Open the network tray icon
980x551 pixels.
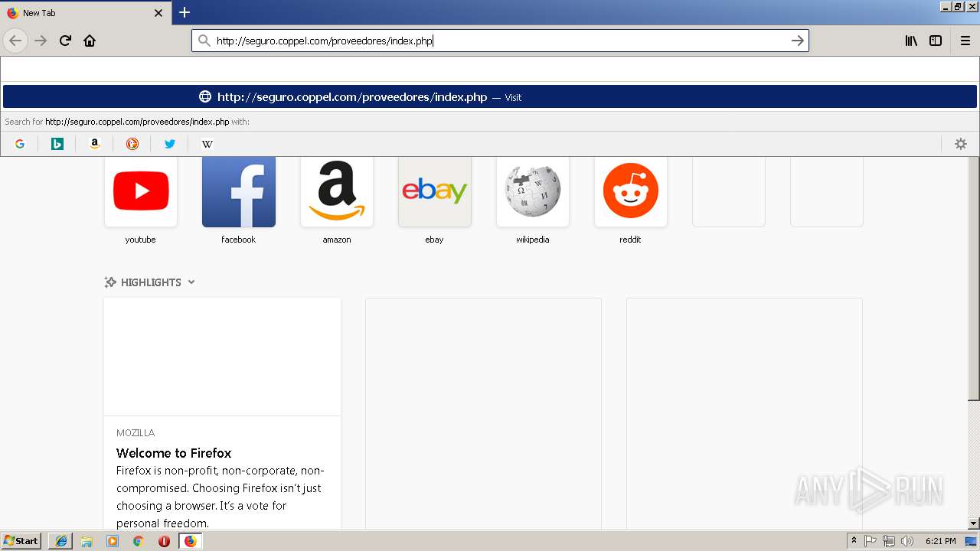tap(889, 541)
